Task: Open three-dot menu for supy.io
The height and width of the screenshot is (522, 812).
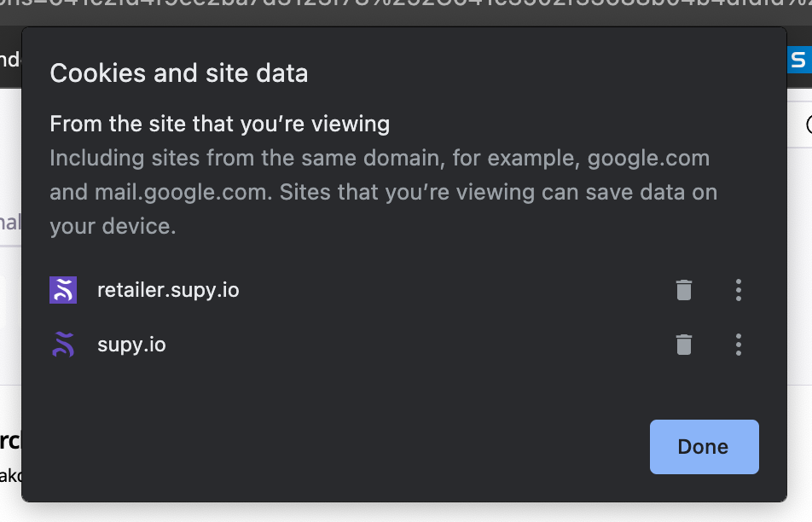Action: click(739, 345)
